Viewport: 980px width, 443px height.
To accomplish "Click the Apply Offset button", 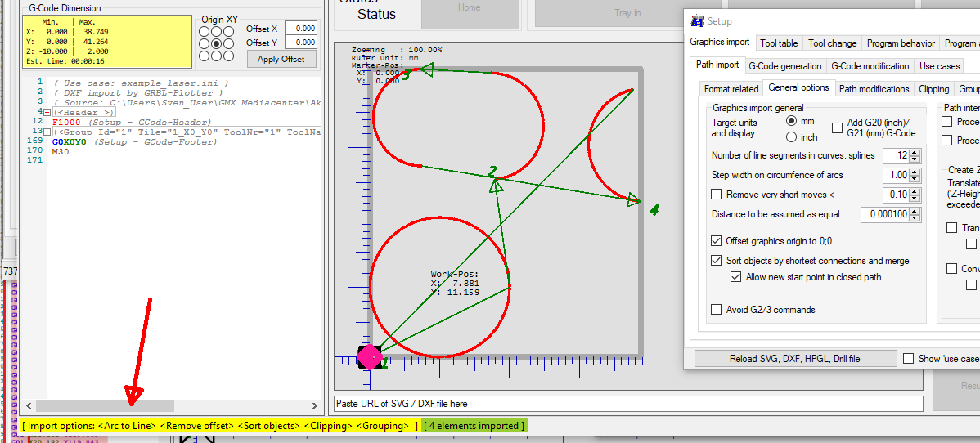I will [x=281, y=59].
